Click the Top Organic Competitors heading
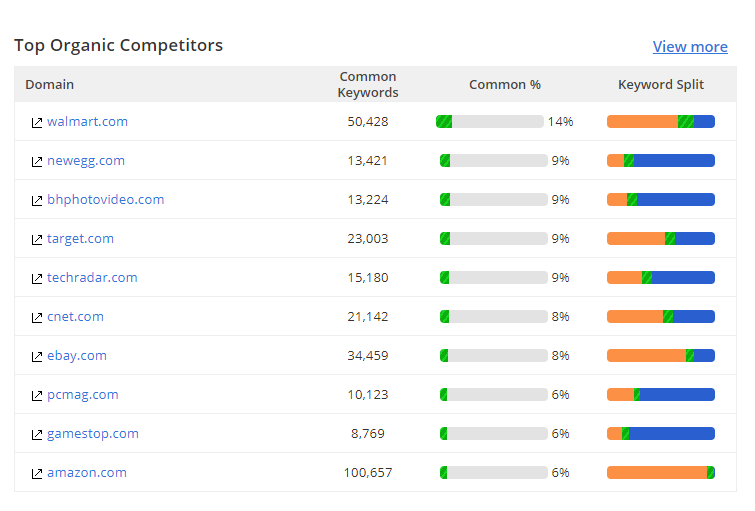 118,45
